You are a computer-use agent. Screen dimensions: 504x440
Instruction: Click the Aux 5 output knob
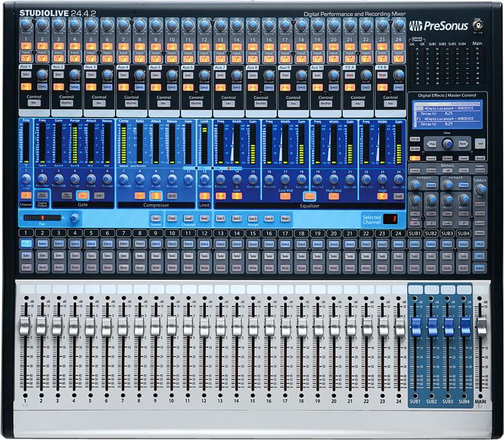(172, 75)
